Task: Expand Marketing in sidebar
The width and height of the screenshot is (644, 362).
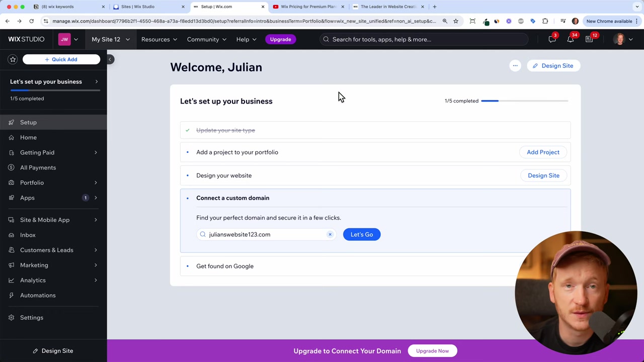Action: point(96,265)
